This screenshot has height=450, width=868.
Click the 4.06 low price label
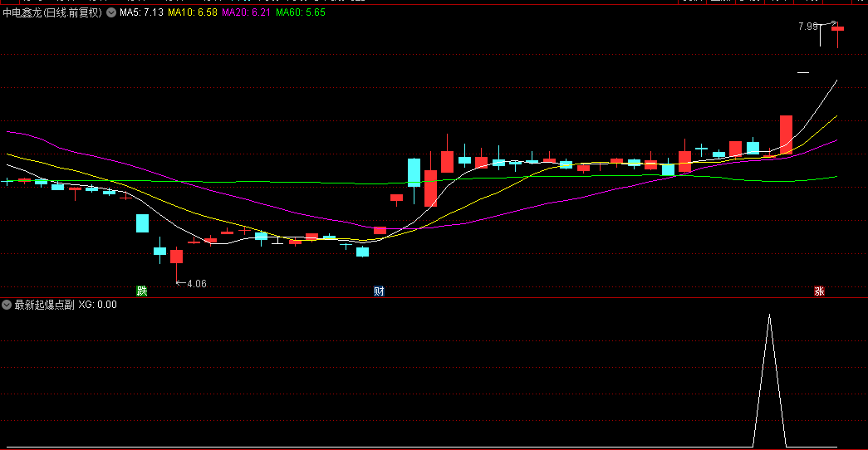click(x=197, y=283)
